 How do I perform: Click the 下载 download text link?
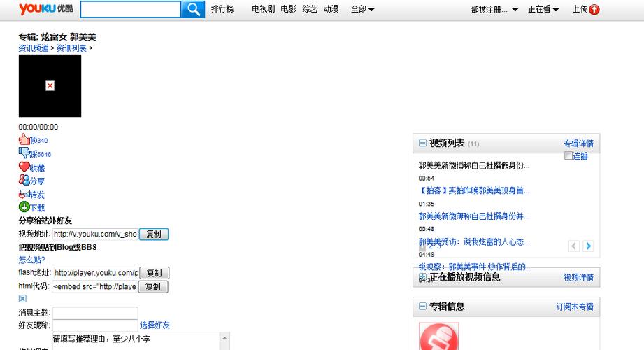[x=37, y=208]
